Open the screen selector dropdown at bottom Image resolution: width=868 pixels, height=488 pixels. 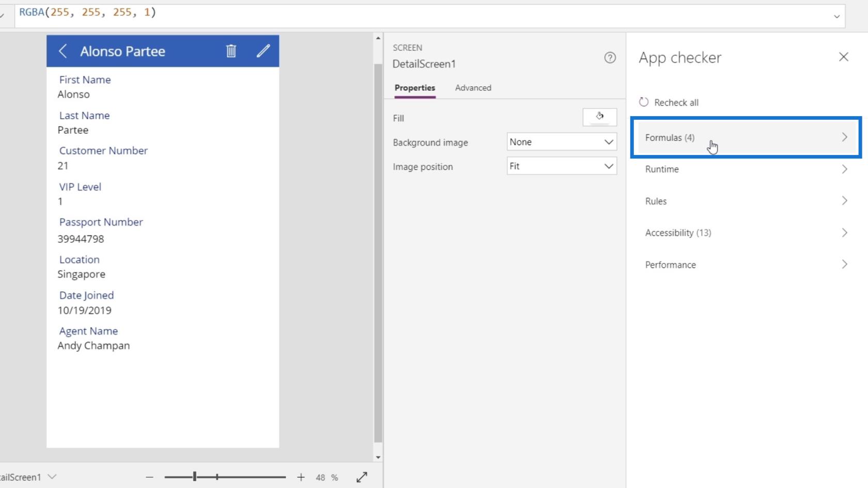pos(52,477)
